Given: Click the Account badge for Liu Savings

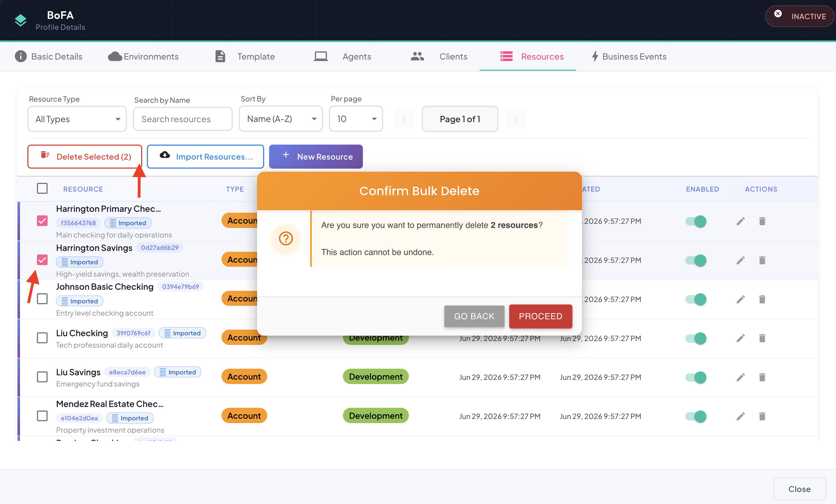Looking at the screenshot, I should point(244,376).
